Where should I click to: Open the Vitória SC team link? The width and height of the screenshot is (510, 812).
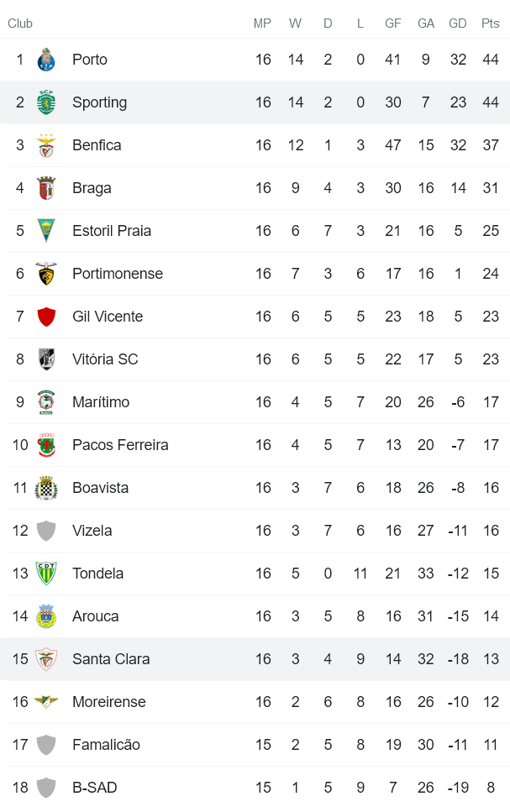pos(105,359)
